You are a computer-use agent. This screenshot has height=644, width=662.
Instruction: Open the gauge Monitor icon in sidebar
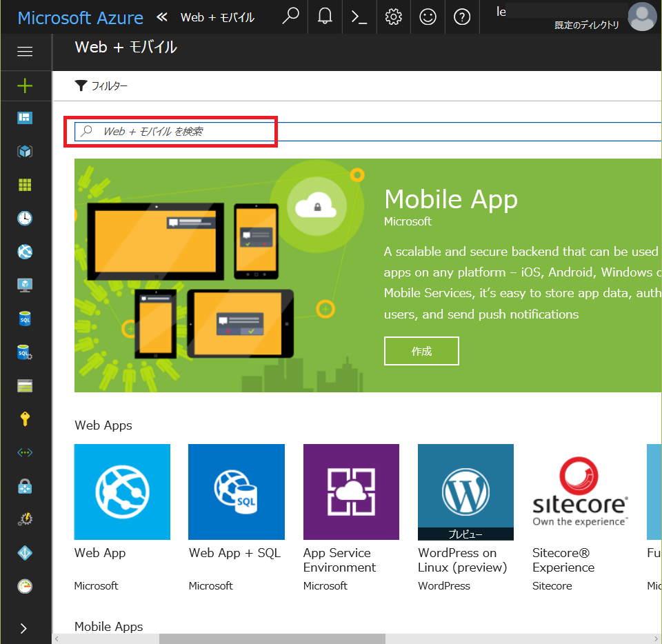pos(25,586)
